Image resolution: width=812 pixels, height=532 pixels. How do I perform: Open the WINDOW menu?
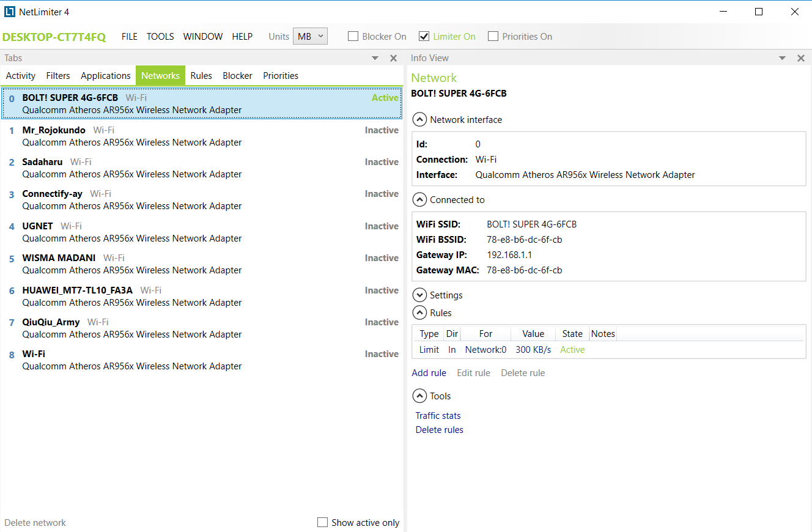coord(203,37)
